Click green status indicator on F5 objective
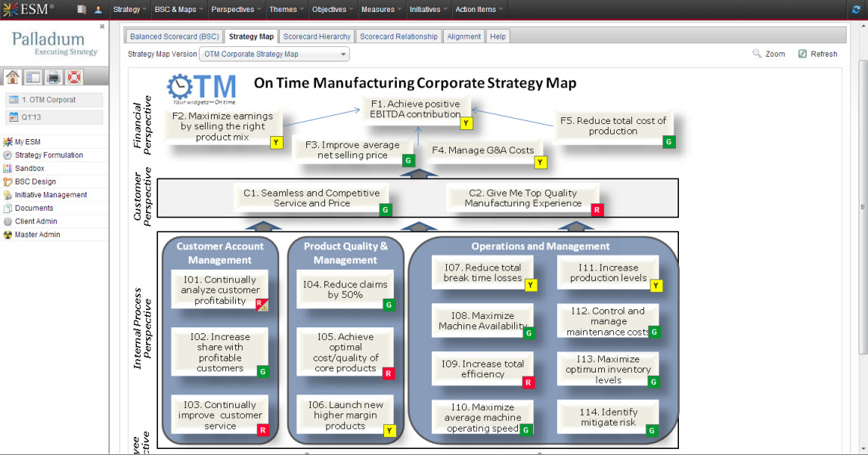The width and height of the screenshot is (868, 455). pos(668,141)
